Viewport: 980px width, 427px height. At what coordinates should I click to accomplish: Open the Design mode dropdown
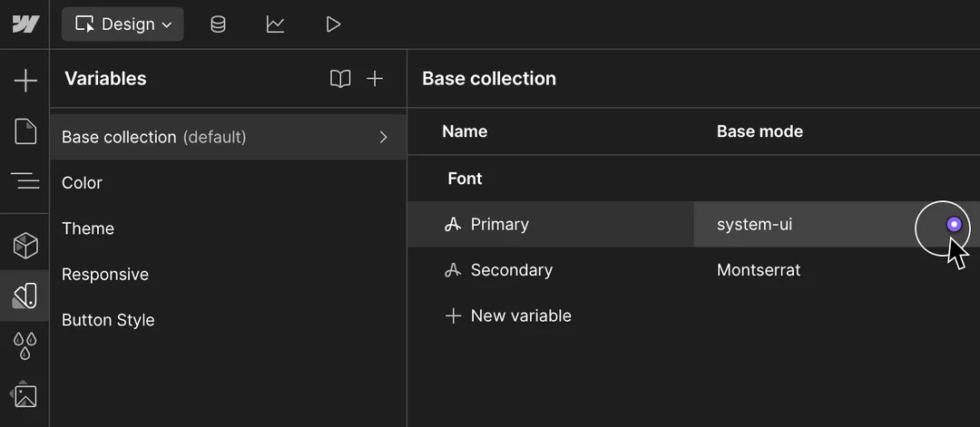122,24
